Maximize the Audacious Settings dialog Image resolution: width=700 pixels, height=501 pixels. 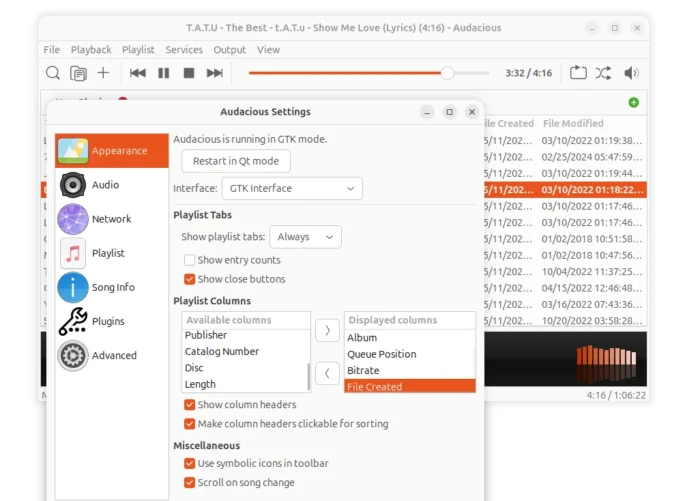tap(450, 112)
